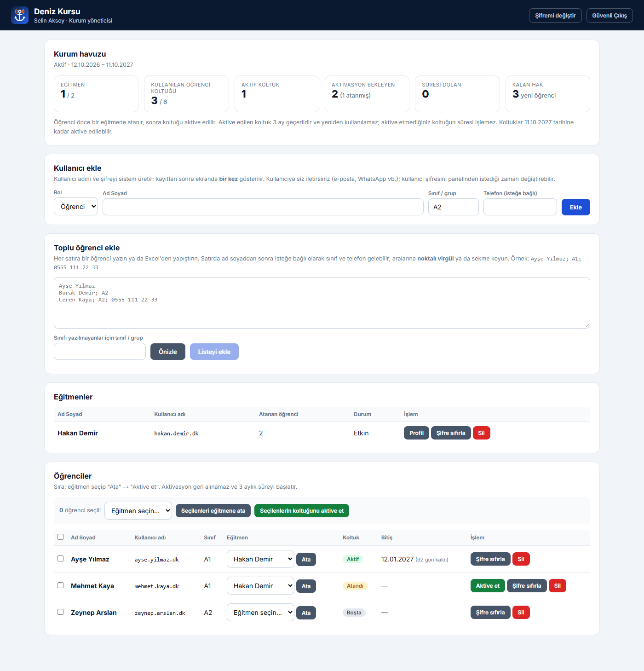Image resolution: width=644 pixels, height=671 pixels.
Task: Click the Atandı badge for Mehmet Kaya
Action: click(355, 586)
